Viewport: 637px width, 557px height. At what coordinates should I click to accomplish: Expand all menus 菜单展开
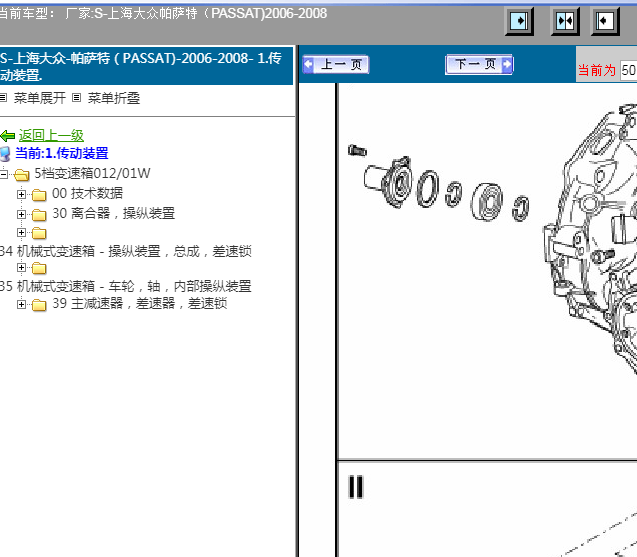pyautogui.click(x=40, y=98)
